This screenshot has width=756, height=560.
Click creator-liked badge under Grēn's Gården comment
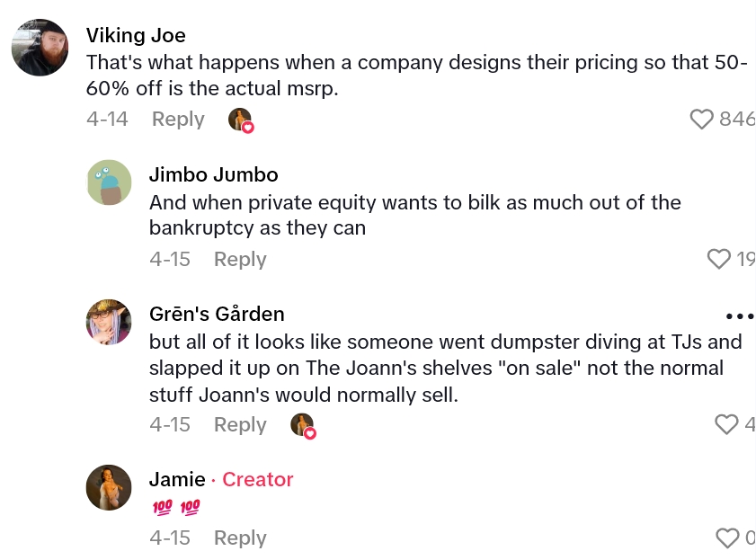click(304, 425)
